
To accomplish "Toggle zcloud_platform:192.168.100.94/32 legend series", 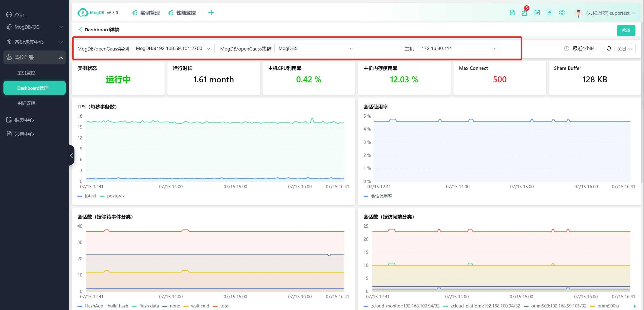I will coord(482,306).
